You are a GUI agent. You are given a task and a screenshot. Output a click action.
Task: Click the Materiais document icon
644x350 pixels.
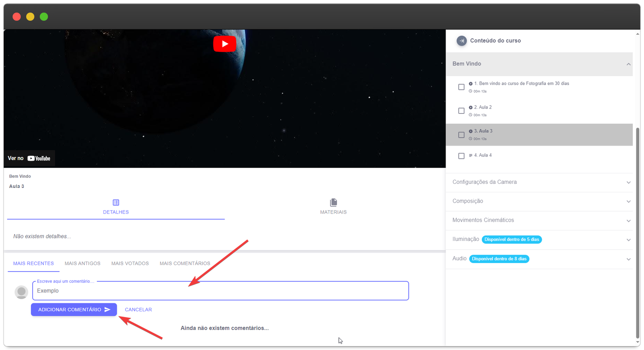pyautogui.click(x=333, y=202)
